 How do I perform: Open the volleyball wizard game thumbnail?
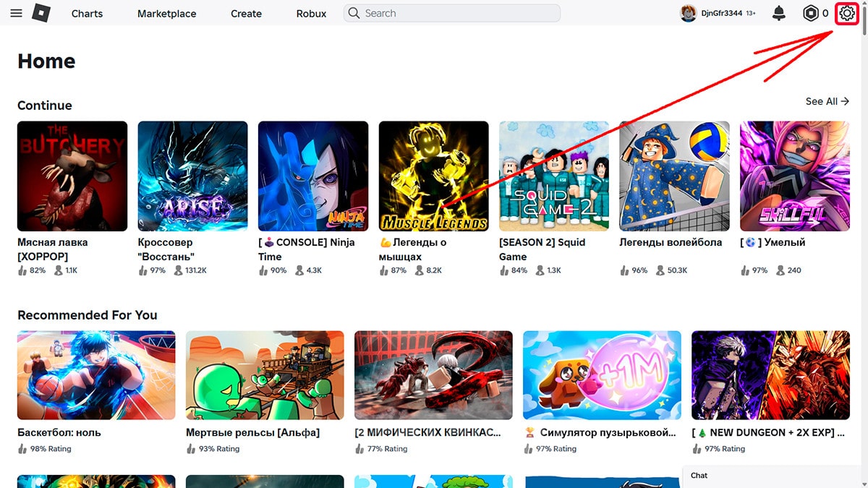click(674, 176)
